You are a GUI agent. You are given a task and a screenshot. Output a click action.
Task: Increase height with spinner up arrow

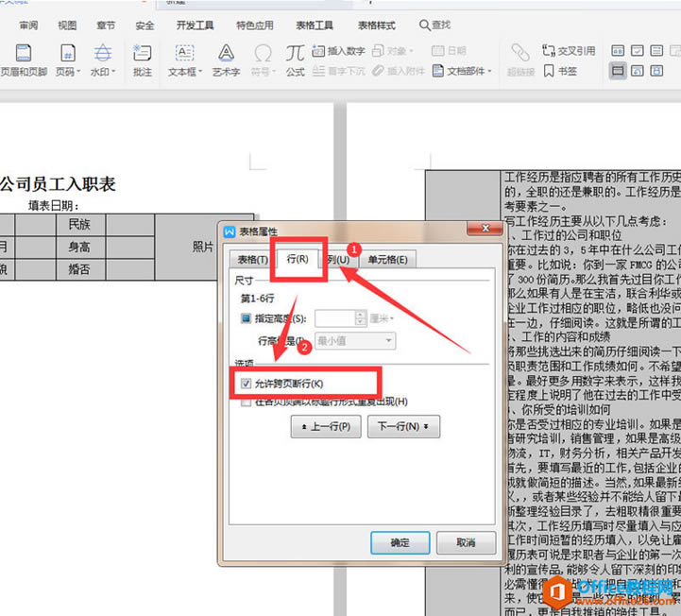click(x=361, y=315)
